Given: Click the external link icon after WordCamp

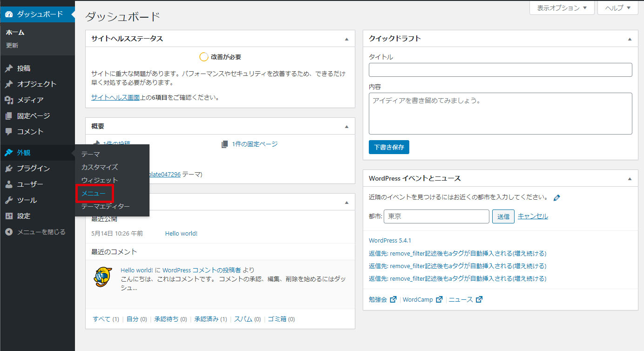Looking at the screenshot, I should click(439, 299).
